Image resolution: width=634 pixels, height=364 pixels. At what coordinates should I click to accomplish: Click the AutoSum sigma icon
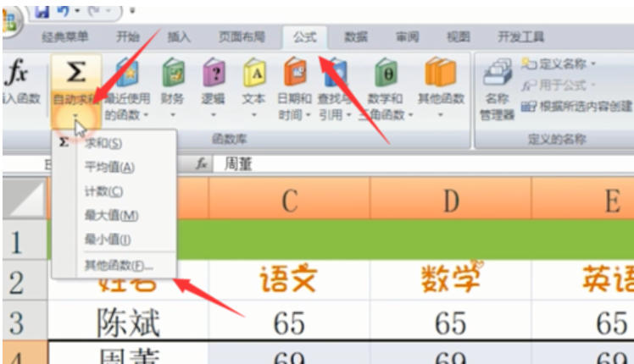pyautogui.click(x=75, y=73)
